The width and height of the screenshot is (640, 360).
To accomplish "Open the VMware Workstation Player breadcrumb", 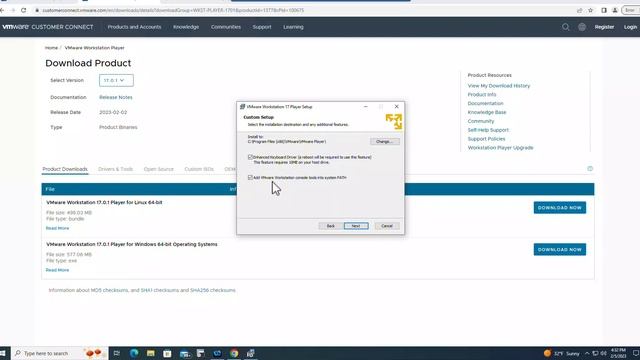I will click(x=94, y=48).
